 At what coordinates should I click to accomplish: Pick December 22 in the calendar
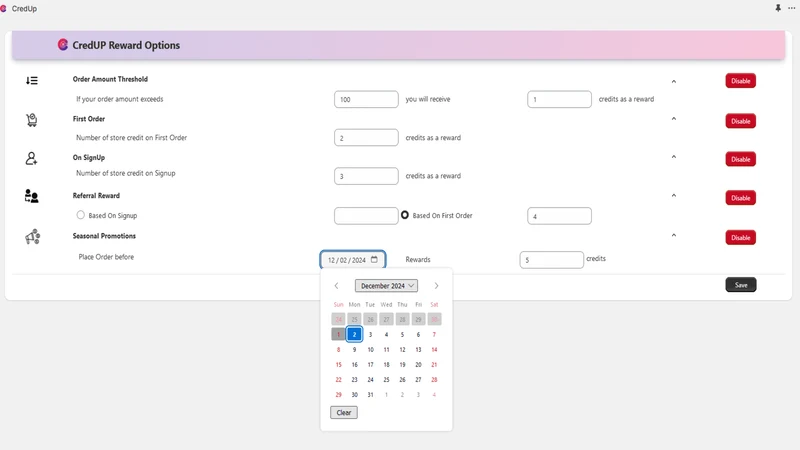tap(338, 380)
